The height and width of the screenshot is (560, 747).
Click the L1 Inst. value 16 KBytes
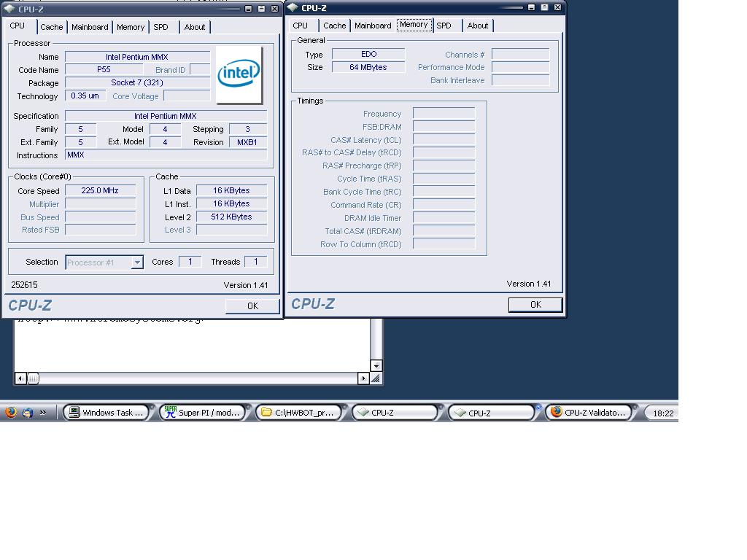pyautogui.click(x=231, y=203)
